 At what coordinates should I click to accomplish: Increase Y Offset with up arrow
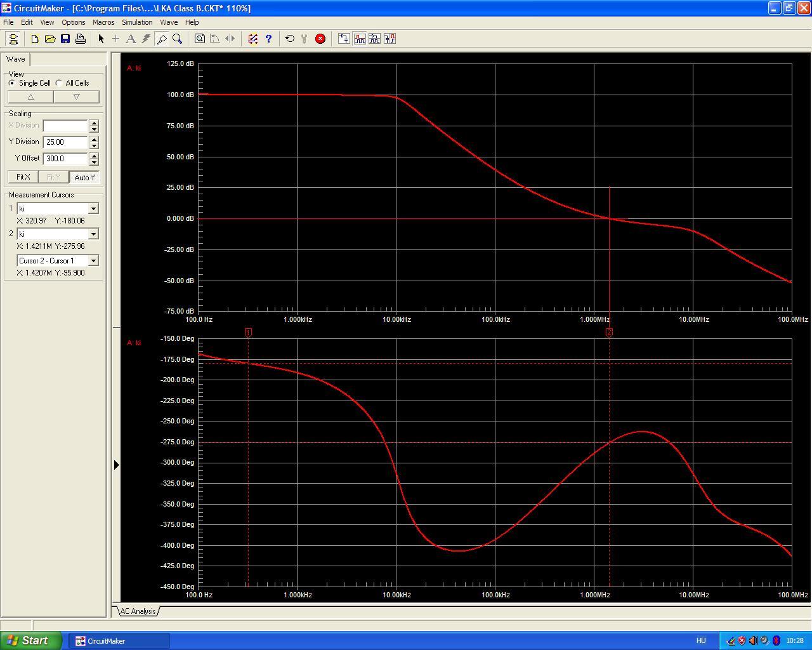point(94,156)
